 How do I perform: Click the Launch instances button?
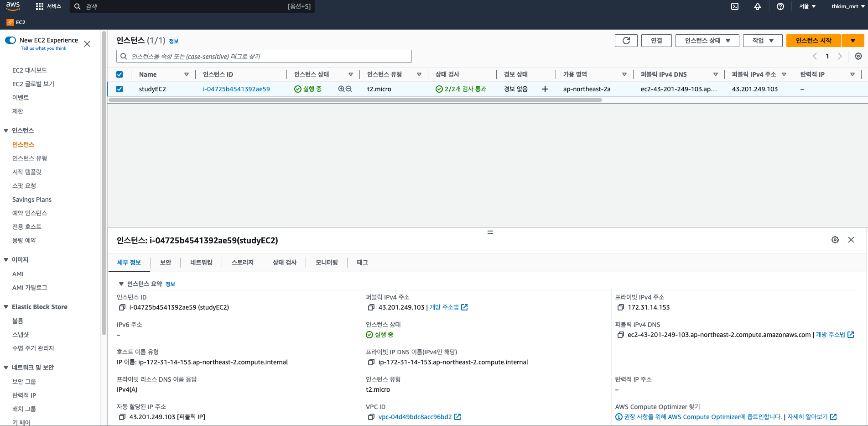click(813, 41)
